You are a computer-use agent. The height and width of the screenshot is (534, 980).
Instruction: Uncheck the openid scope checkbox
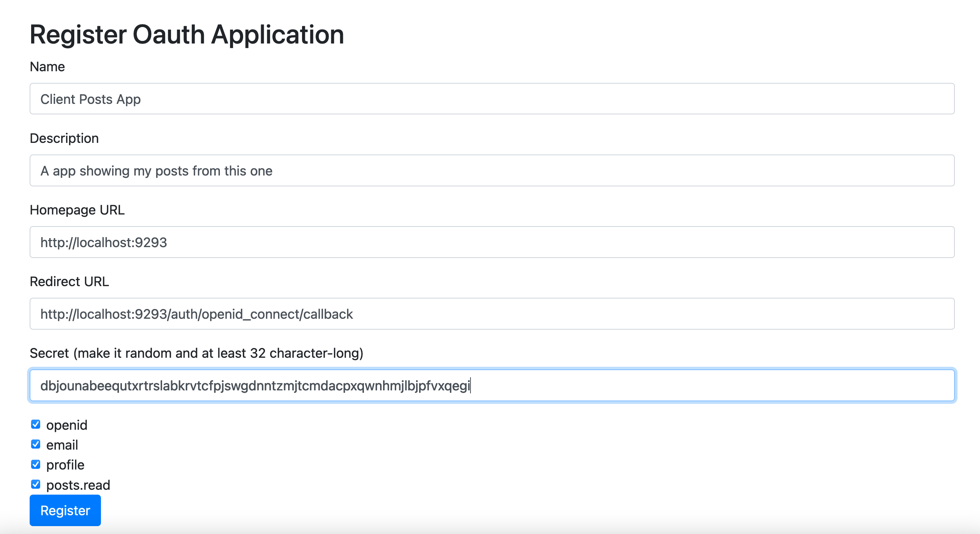[x=36, y=424]
